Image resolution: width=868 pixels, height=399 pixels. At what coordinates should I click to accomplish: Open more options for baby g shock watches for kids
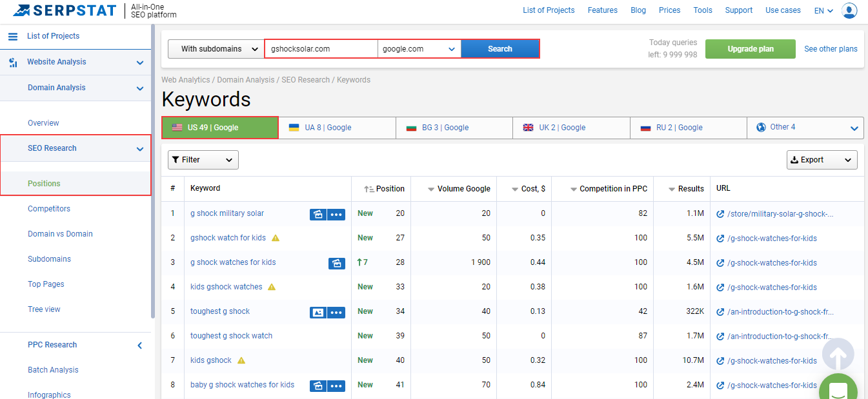(x=336, y=385)
